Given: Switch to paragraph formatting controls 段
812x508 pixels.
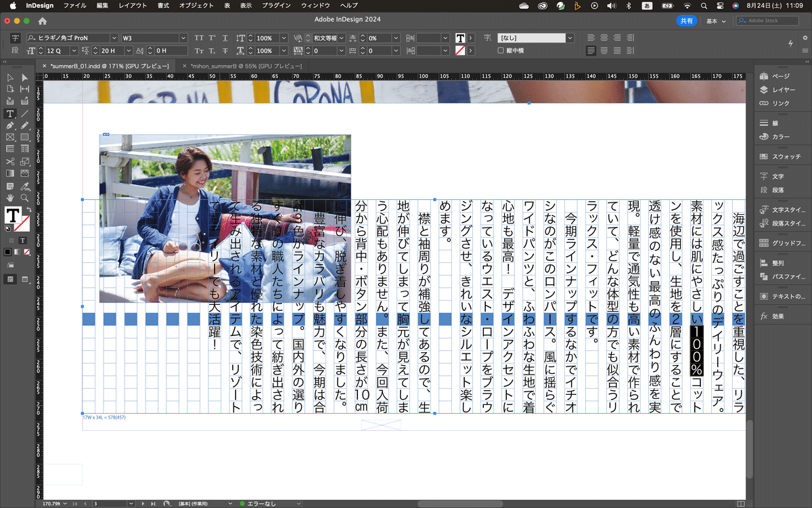Looking at the screenshot, I should tap(15, 51).
